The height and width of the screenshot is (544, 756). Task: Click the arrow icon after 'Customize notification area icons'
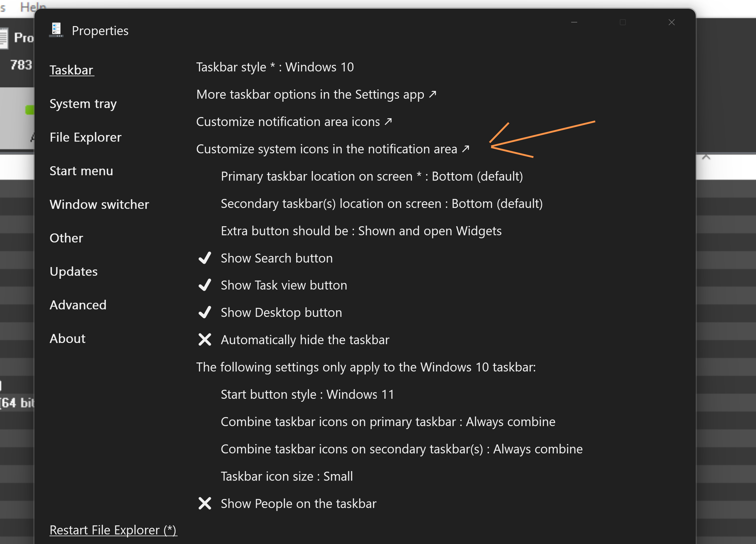pyautogui.click(x=388, y=122)
